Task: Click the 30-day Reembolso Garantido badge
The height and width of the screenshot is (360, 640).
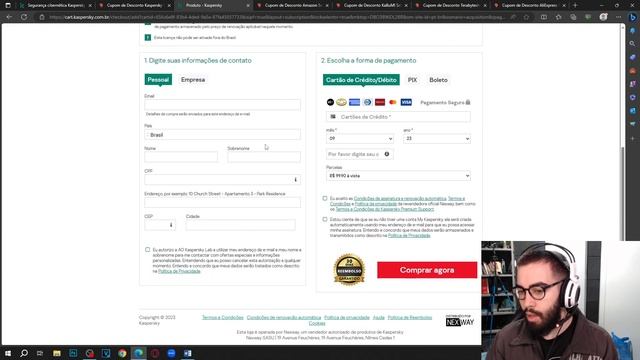Action: coord(349,269)
